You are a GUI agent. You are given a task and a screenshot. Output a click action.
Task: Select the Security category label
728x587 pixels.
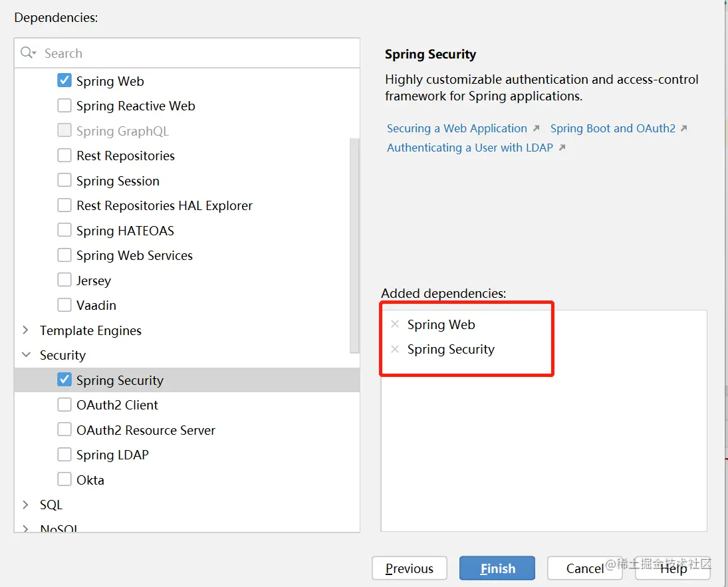[x=62, y=355]
